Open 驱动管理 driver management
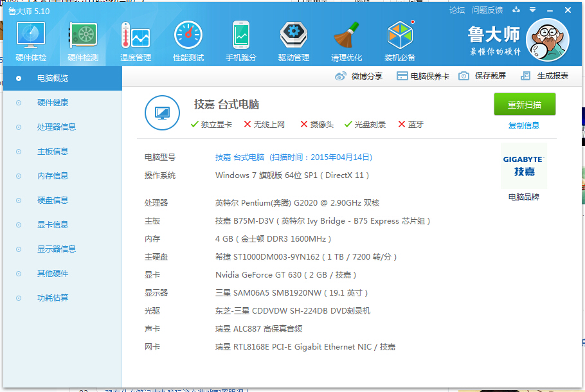The width and height of the screenshot is (585, 392). click(294, 41)
